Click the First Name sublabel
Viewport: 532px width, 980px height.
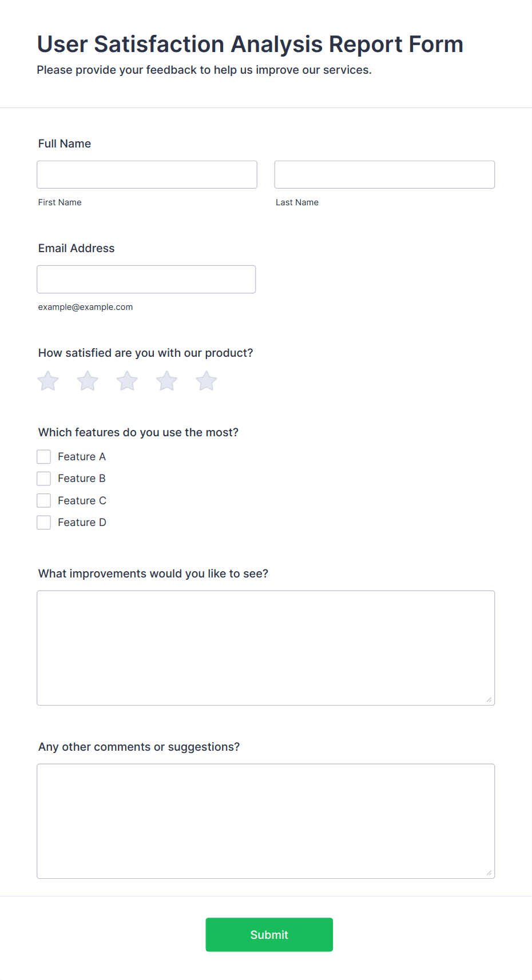click(60, 202)
